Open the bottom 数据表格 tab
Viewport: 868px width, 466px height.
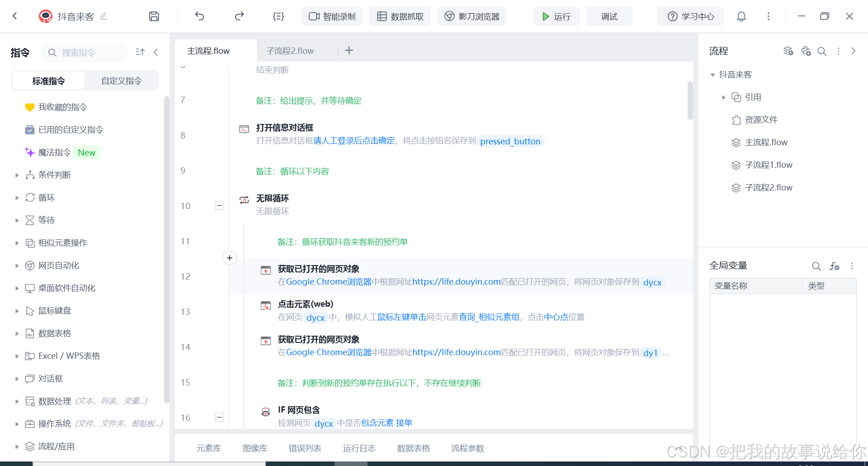[414, 448]
